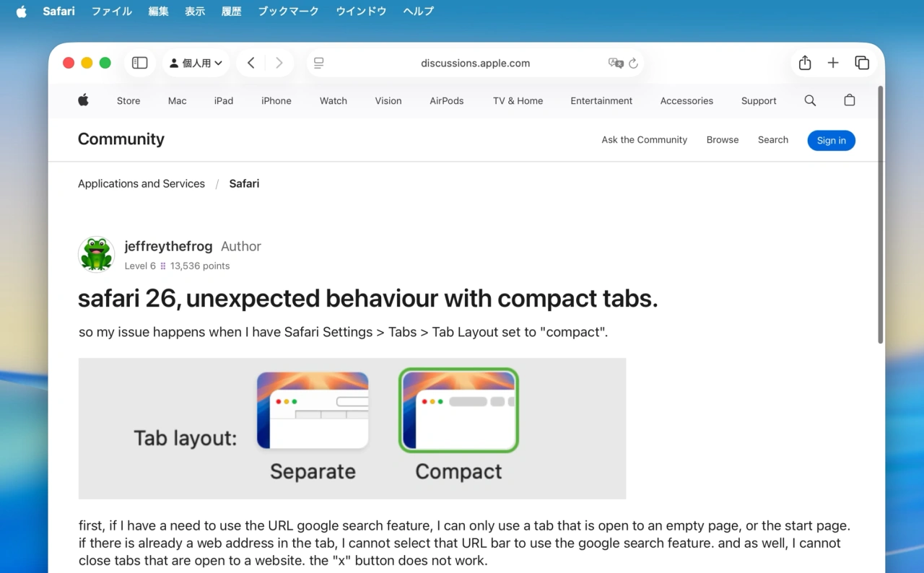Screen dimensions: 924x573
Task: Open a new tab with the plus icon
Action: click(x=833, y=63)
